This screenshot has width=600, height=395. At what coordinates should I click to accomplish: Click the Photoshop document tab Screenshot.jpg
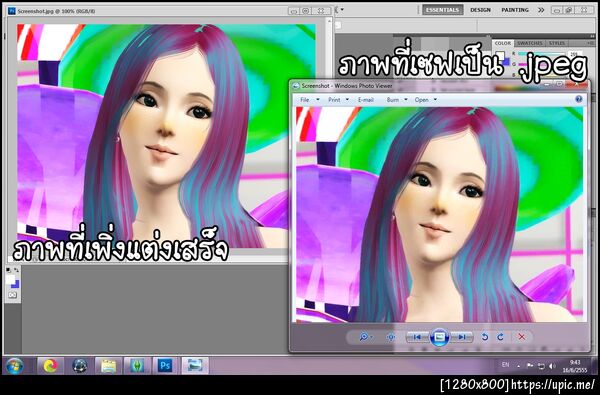[56, 11]
